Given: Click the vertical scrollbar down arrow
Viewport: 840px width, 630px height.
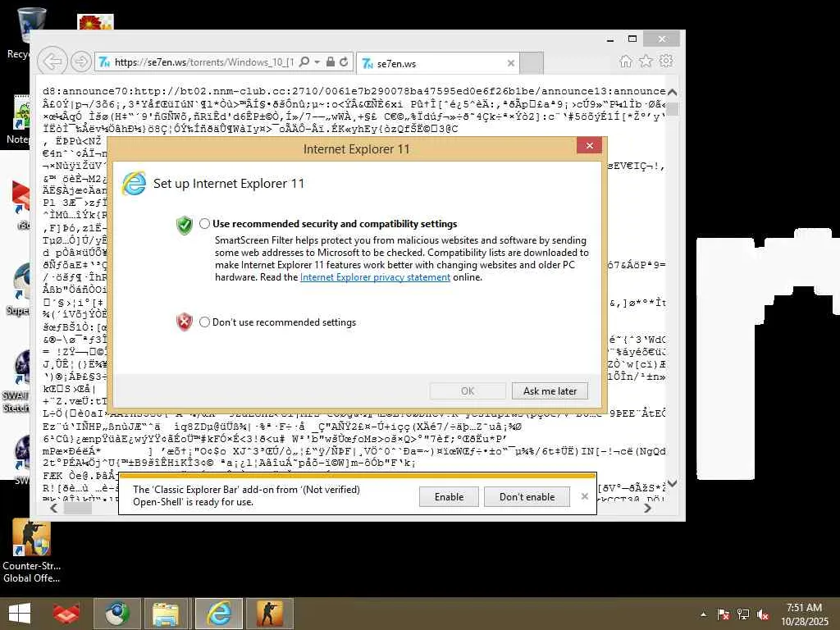Looking at the screenshot, I should [673, 483].
